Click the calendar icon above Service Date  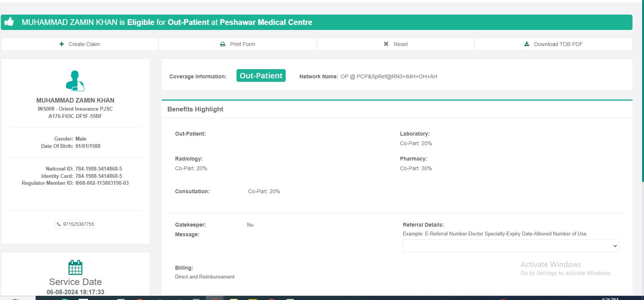75,267
